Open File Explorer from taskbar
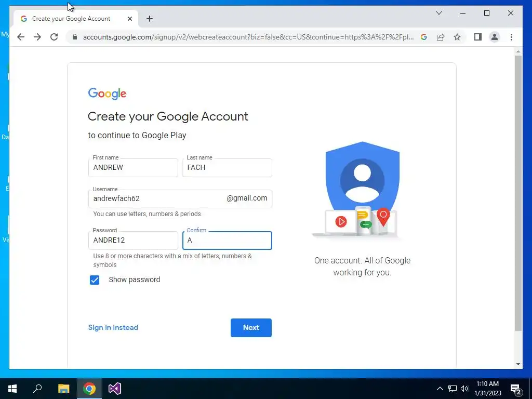The image size is (532, 399). [x=63, y=389]
